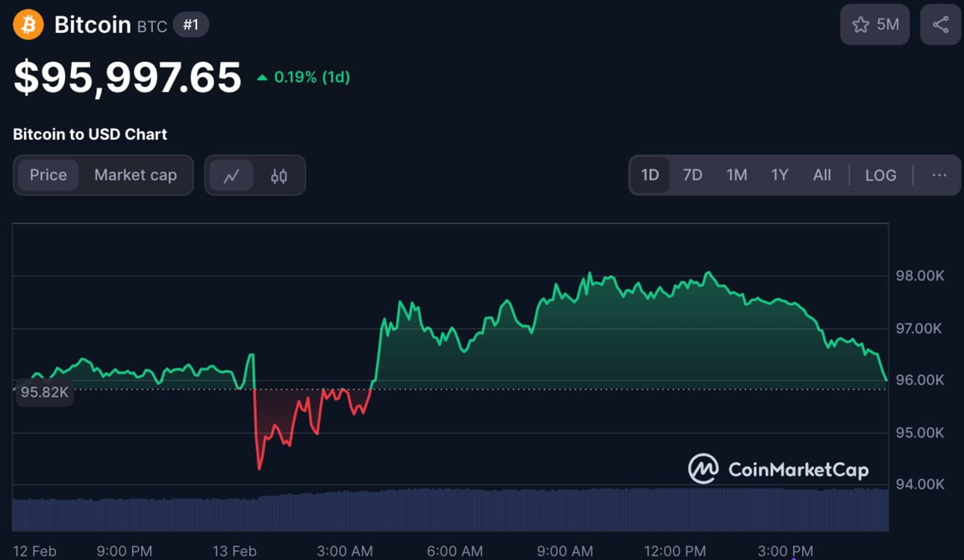Viewport: 964px width, 560px height.
Task: Select the 7D time range
Action: pos(692,175)
